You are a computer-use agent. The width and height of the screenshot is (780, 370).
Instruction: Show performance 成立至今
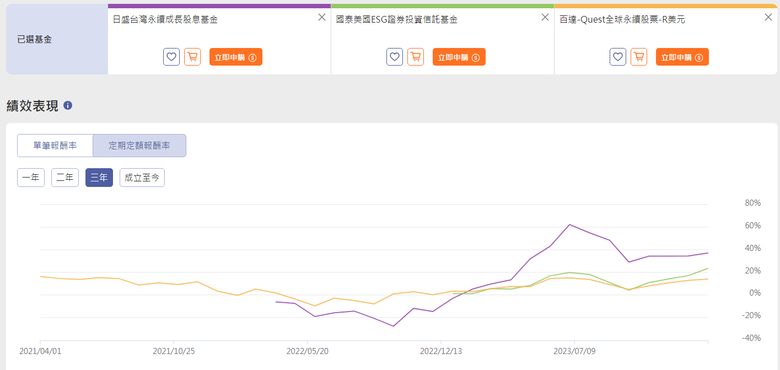coord(142,178)
